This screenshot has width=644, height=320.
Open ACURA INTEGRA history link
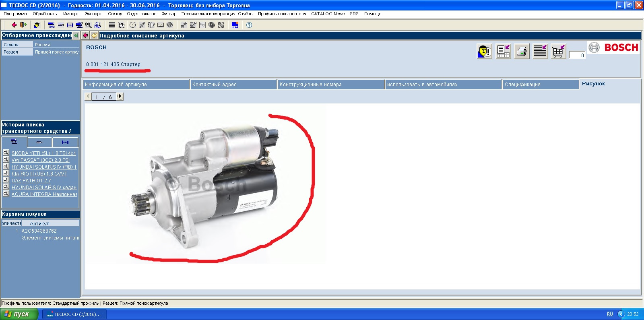click(44, 194)
